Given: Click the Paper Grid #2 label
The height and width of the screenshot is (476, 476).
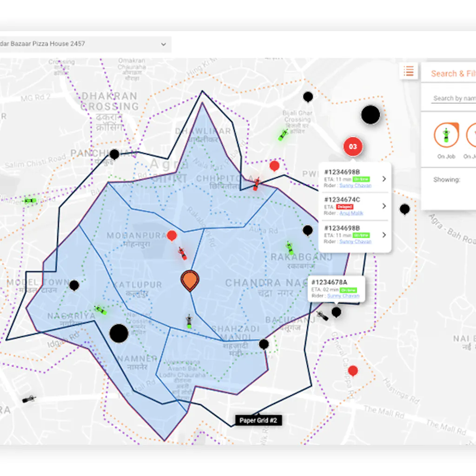Looking at the screenshot, I should point(258,420).
